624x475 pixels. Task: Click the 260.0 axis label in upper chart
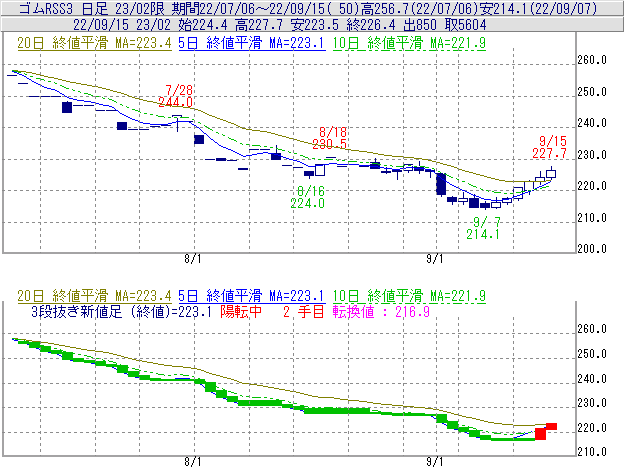[x=592, y=60]
